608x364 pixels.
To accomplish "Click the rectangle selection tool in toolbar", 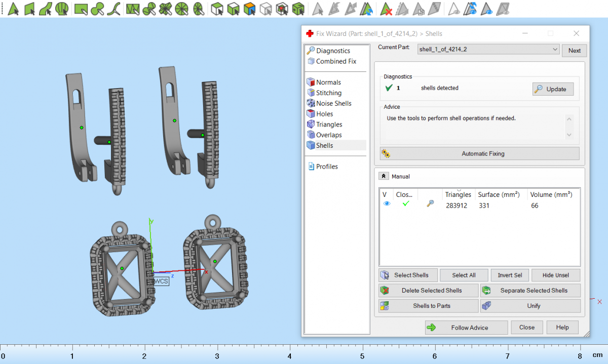I will click(x=80, y=9).
